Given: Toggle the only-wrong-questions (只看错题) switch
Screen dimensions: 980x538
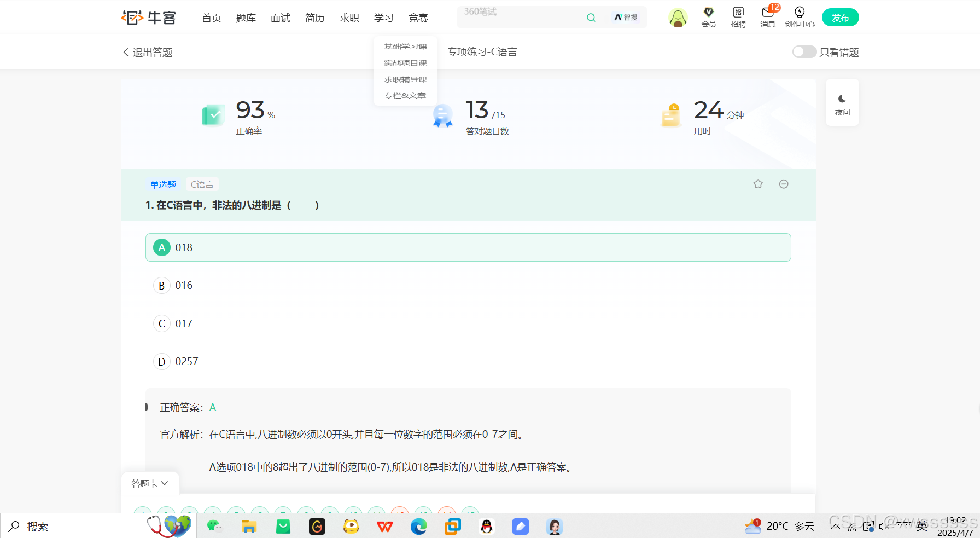Looking at the screenshot, I should point(804,52).
